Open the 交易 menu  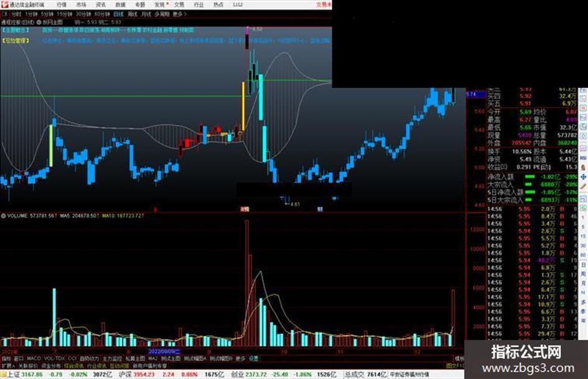pos(179,4)
